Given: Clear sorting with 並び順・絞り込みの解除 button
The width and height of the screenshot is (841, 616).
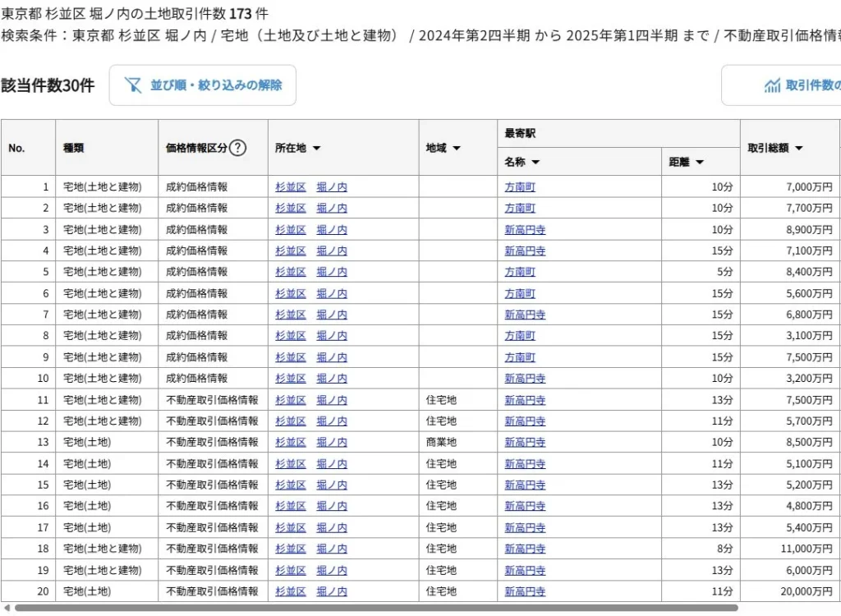Looking at the screenshot, I should 203,85.
